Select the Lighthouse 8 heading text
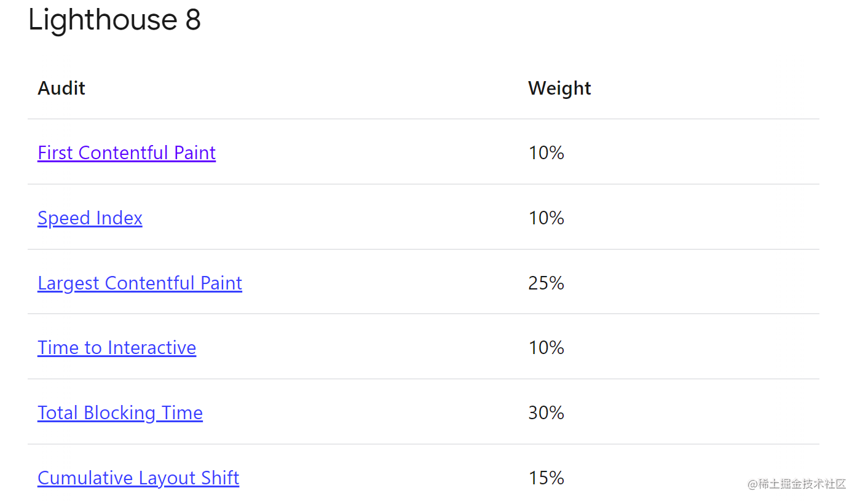This screenshot has width=860, height=504. (x=114, y=20)
